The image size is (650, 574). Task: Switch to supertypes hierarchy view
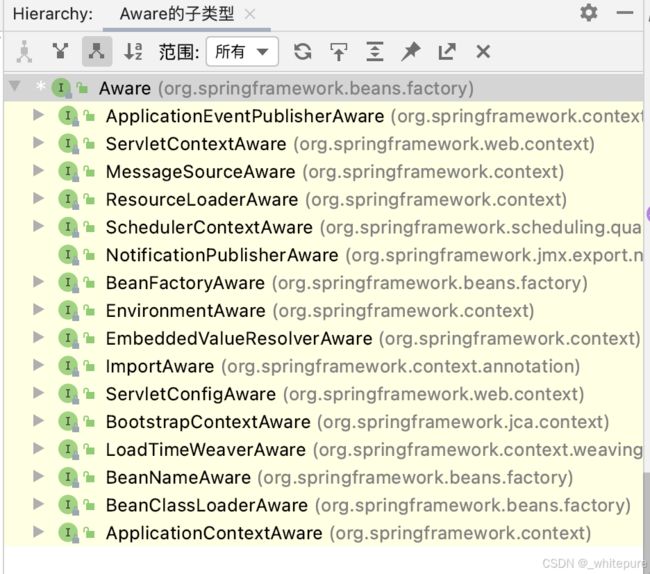pyautogui.click(x=61, y=51)
